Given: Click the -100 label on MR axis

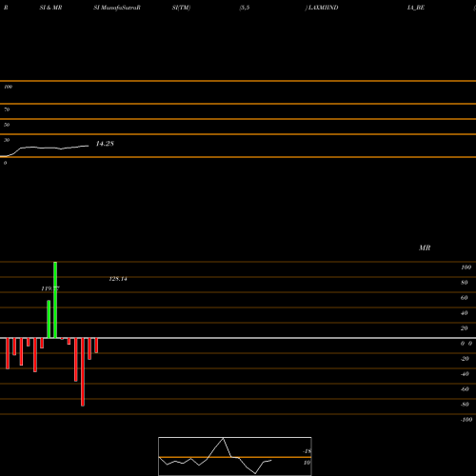Looking at the screenshot, I should pyautogui.click(x=466, y=420).
